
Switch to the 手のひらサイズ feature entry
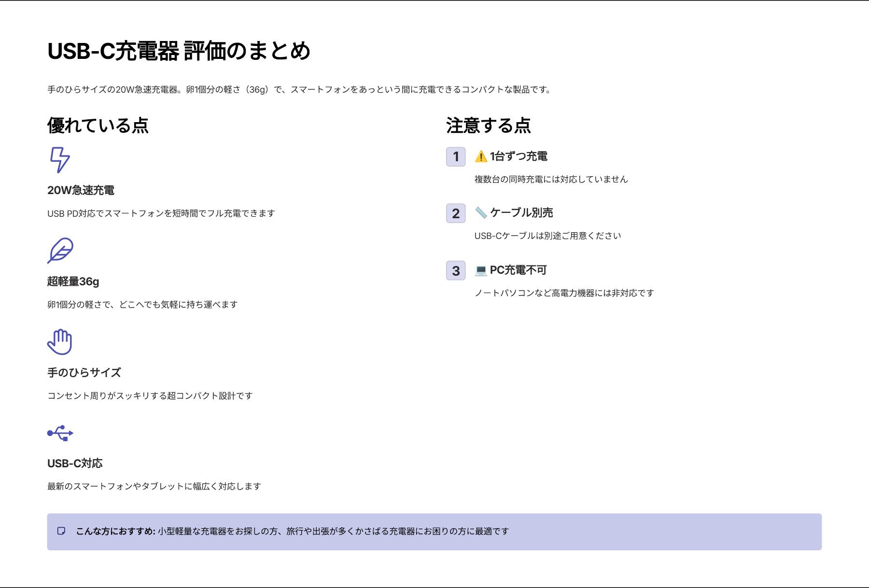[x=84, y=372]
